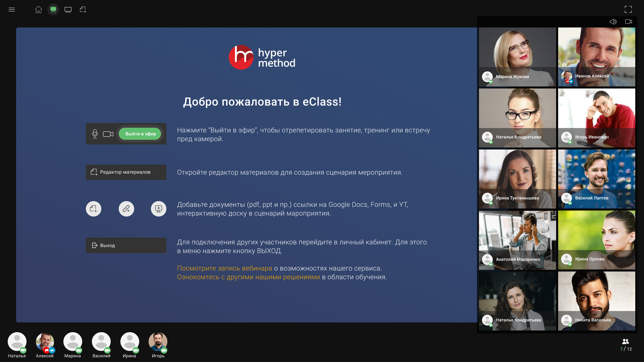Click the Выйти в эфир button
The height and width of the screenshot is (362, 644).
140,134
